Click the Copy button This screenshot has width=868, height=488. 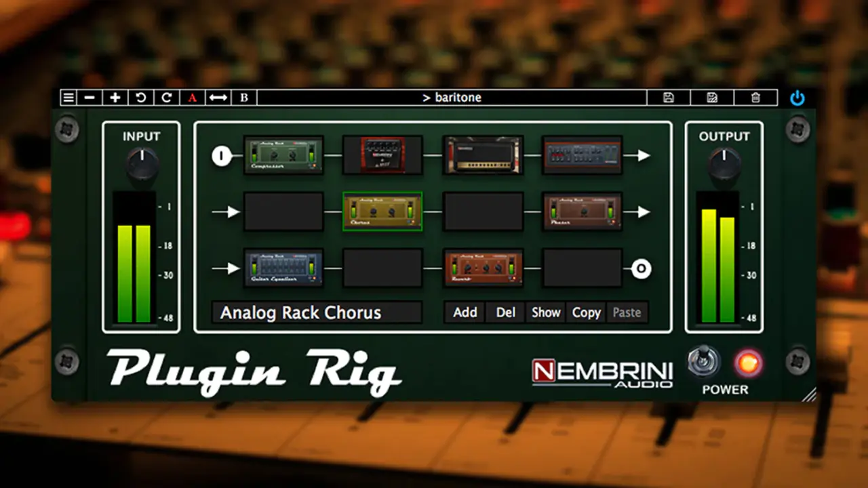pos(586,312)
